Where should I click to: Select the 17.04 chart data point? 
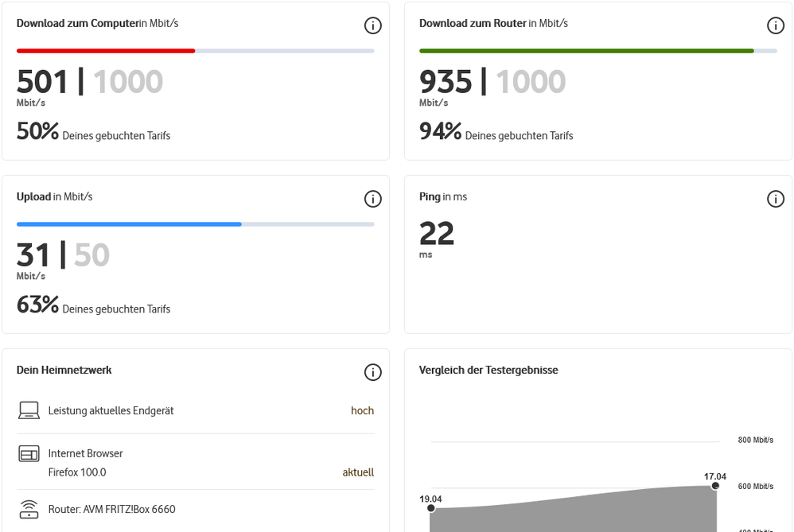[715, 486]
